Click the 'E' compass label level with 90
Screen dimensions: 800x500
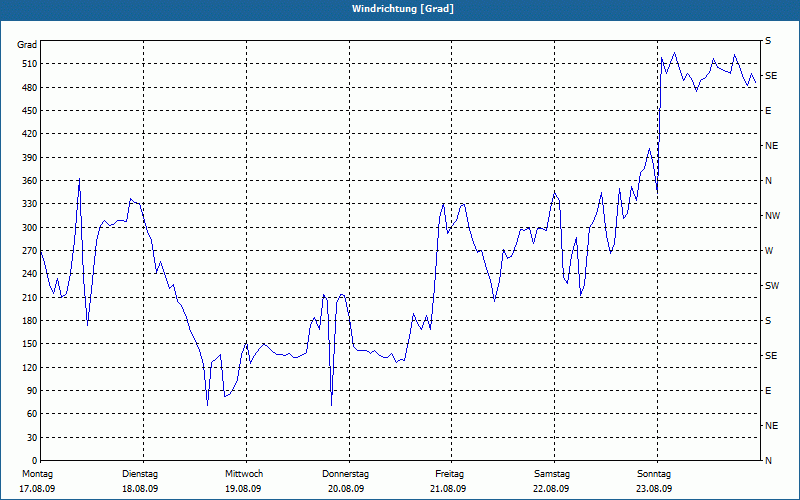768,391
